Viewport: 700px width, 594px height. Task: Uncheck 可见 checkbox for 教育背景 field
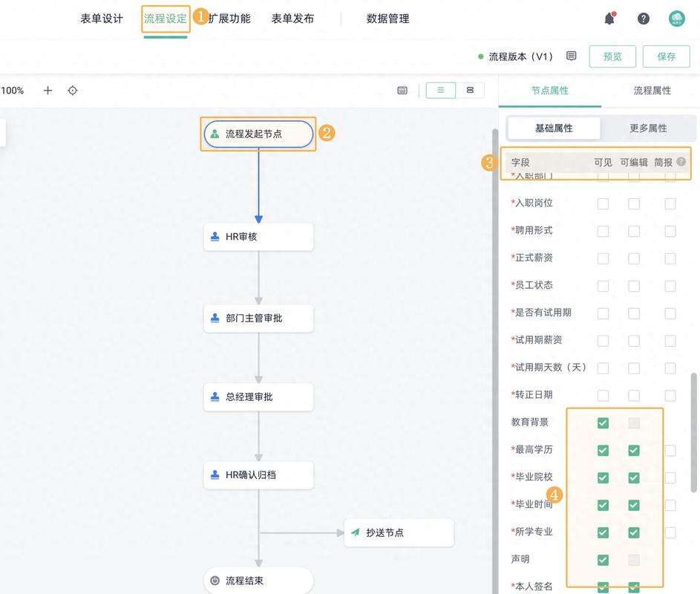coord(602,422)
